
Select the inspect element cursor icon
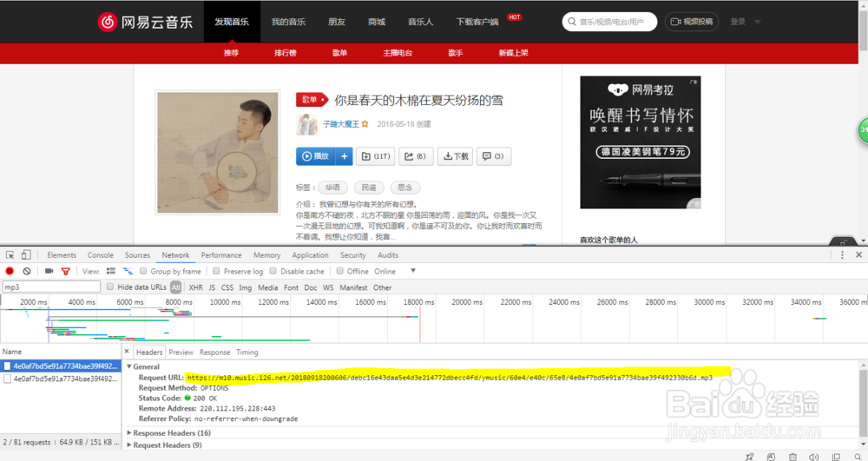(10, 255)
